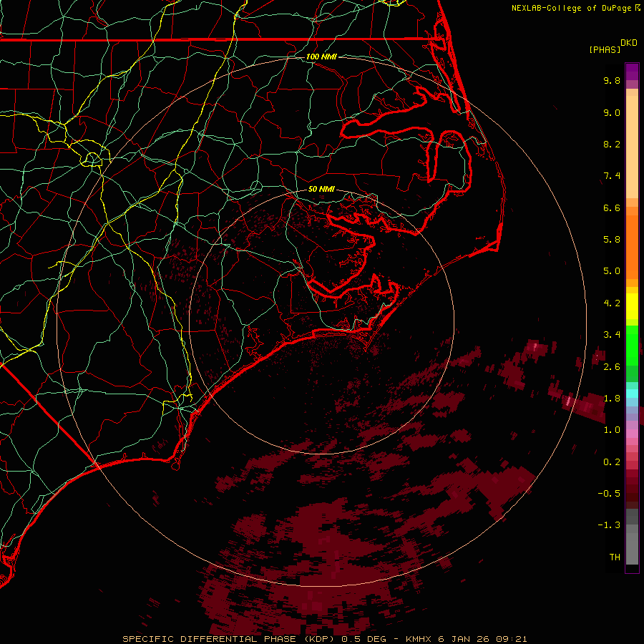
Task: Click the yellow segment of the color bar
Action: coord(632,306)
